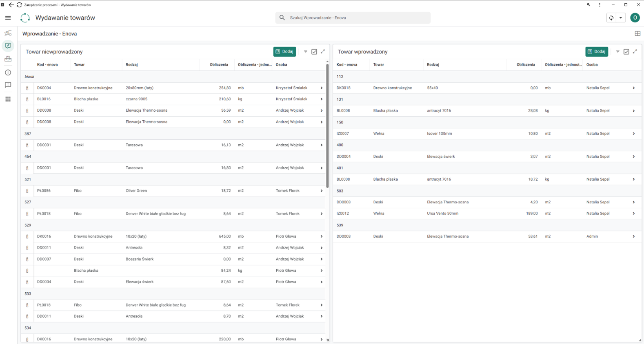Open details chevron for DK0004 row
This screenshot has width=644, height=344.
coord(322,88)
